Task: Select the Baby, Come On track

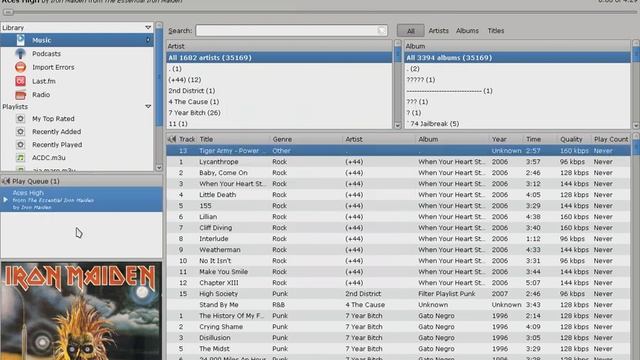Action: click(398, 173)
